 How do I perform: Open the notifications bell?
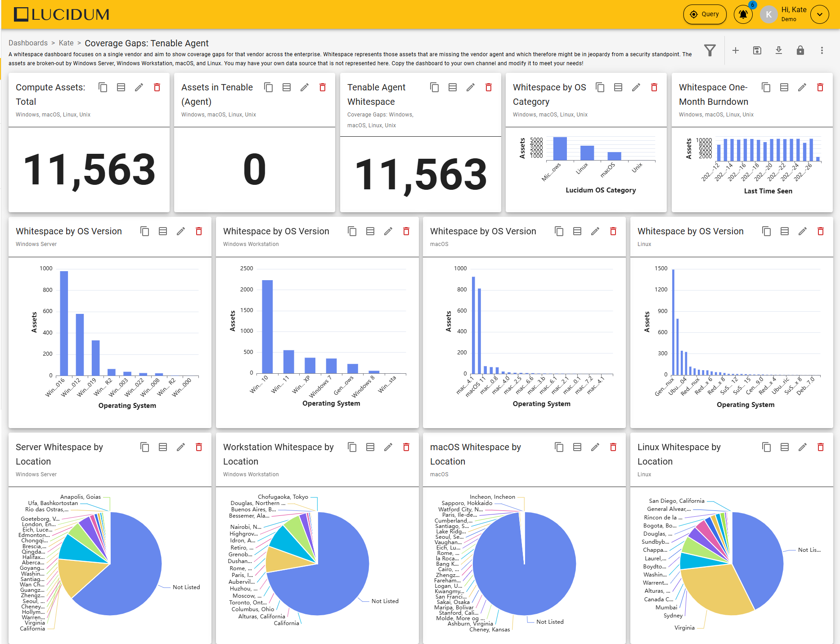click(x=743, y=14)
